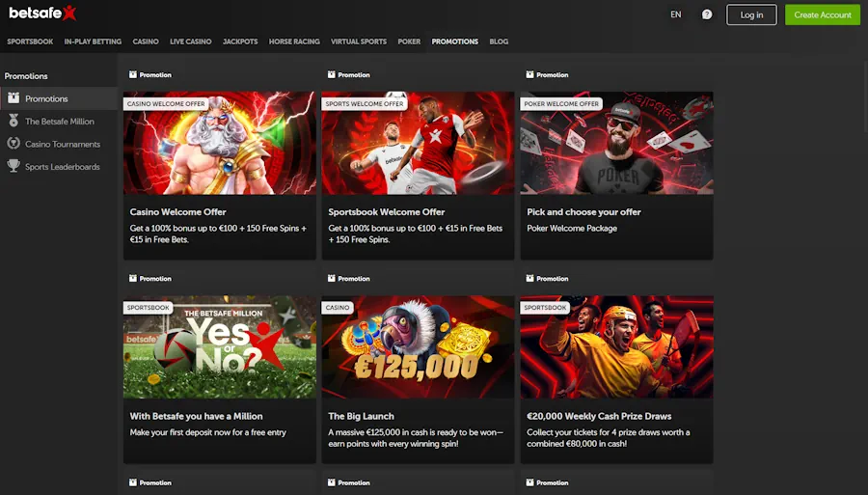Screen dimensions: 868x495
Task: Open the hockey players prize draw image
Action: tap(616, 347)
